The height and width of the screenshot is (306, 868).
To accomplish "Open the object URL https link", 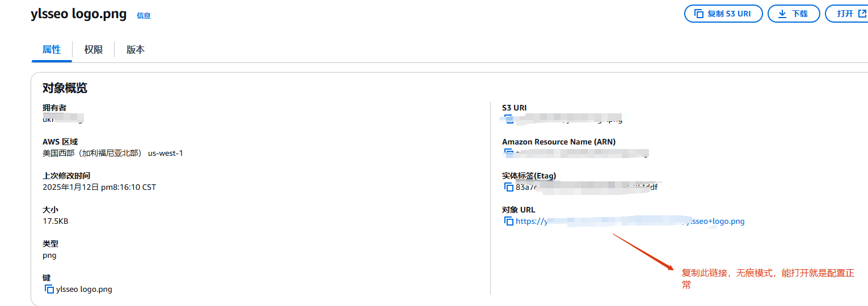I will pyautogui.click(x=630, y=221).
